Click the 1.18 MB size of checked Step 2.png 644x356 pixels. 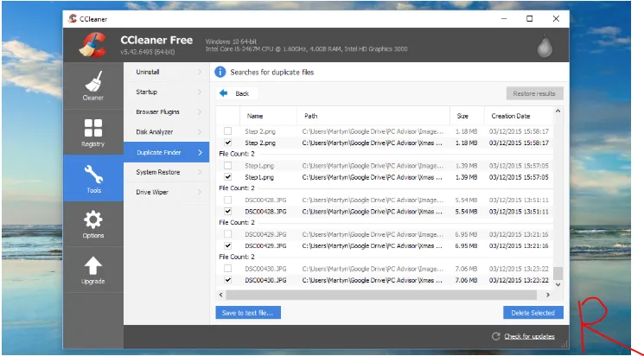(466, 143)
